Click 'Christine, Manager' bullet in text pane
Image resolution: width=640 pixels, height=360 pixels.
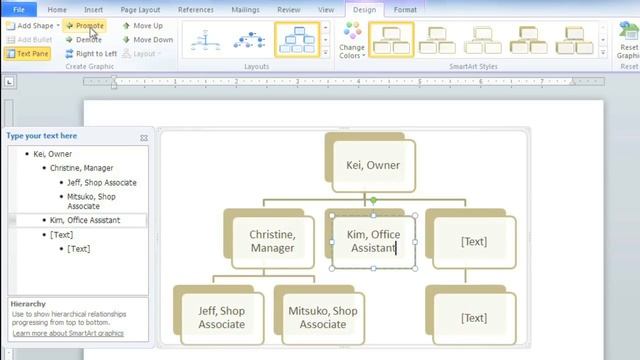(x=82, y=168)
